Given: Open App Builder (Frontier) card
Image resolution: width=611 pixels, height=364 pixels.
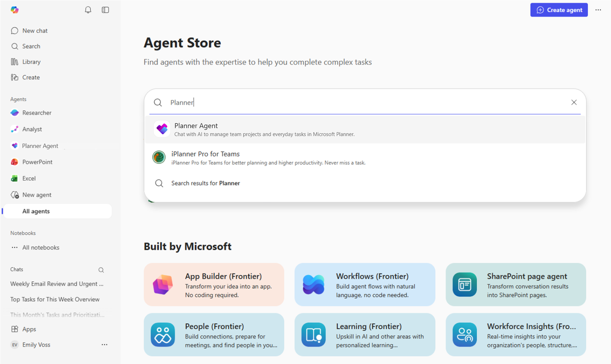Looking at the screenshot, I should [214, 285].
